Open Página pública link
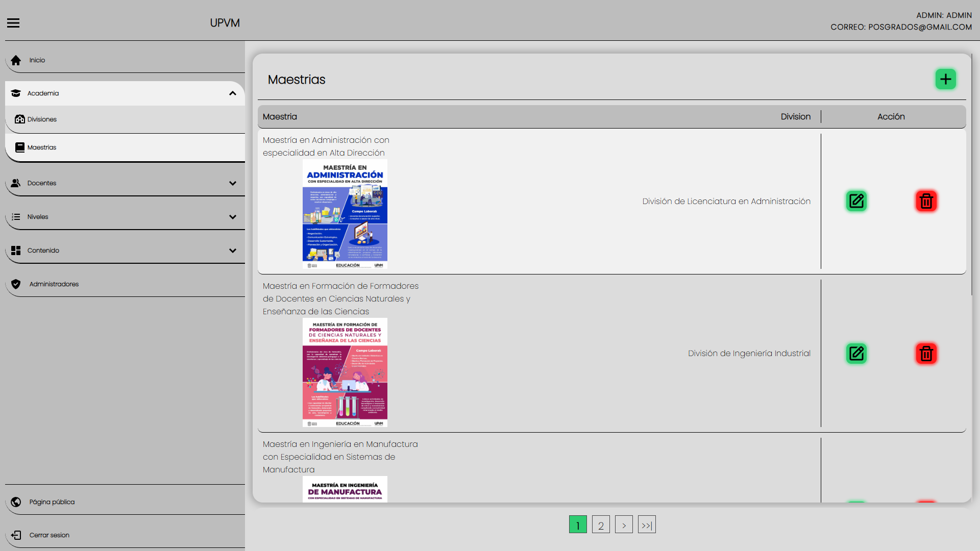Viewport: 980px width, 551px height. tap(125, 502)
